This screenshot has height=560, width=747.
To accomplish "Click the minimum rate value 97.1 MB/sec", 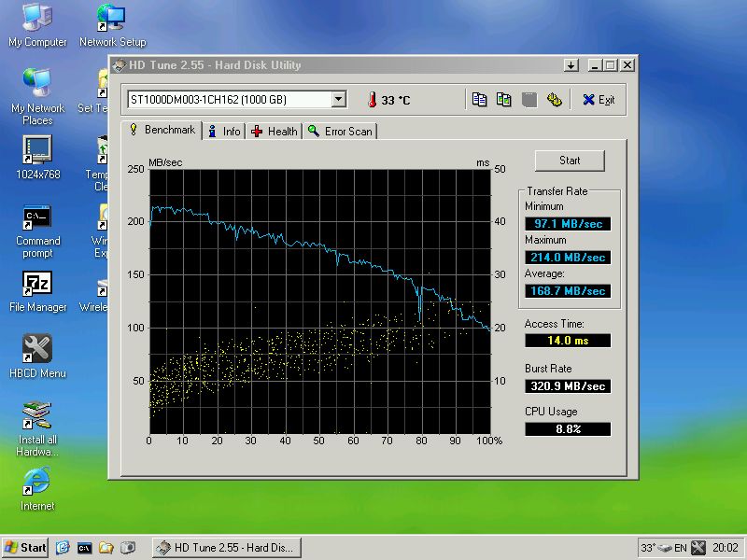I will point(568,224).
